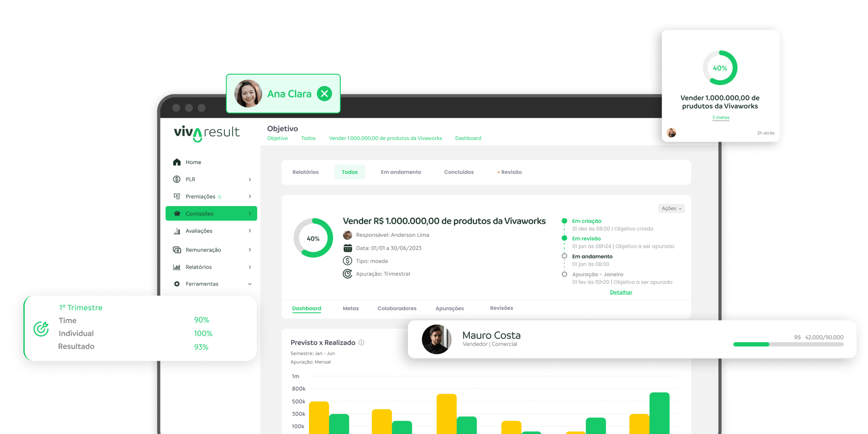The image size is (868, 434).
Task: Select the Concluídos filter tab
Action: (459, 172)
